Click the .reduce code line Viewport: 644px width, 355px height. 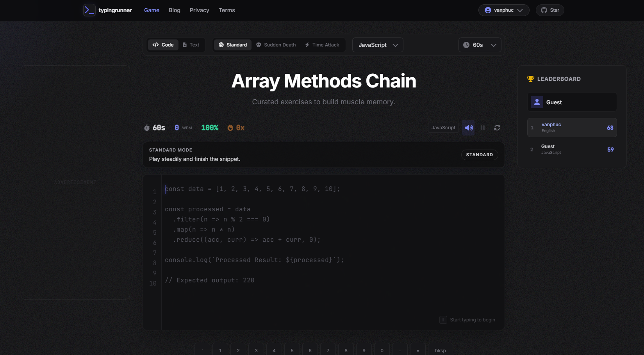(x=247, y=240)
